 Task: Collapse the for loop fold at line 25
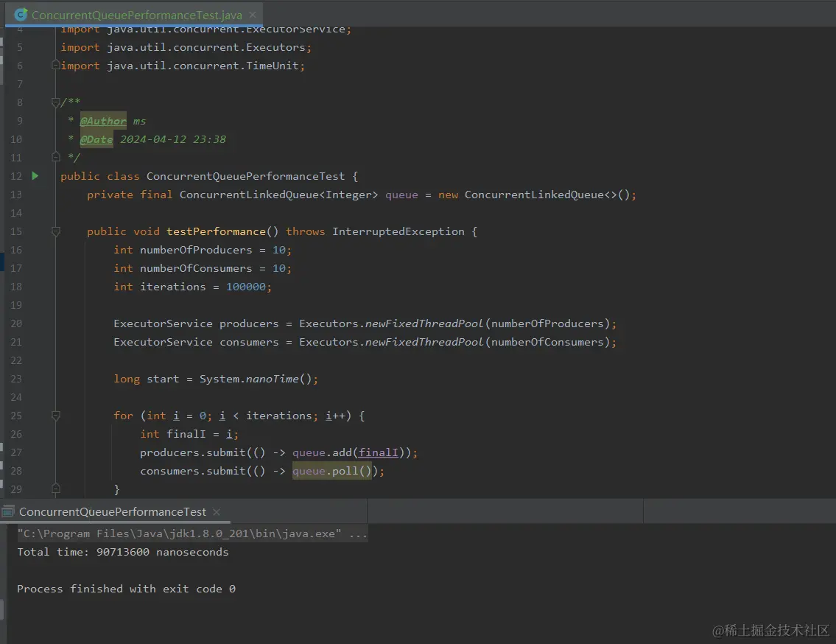point(55,415)
